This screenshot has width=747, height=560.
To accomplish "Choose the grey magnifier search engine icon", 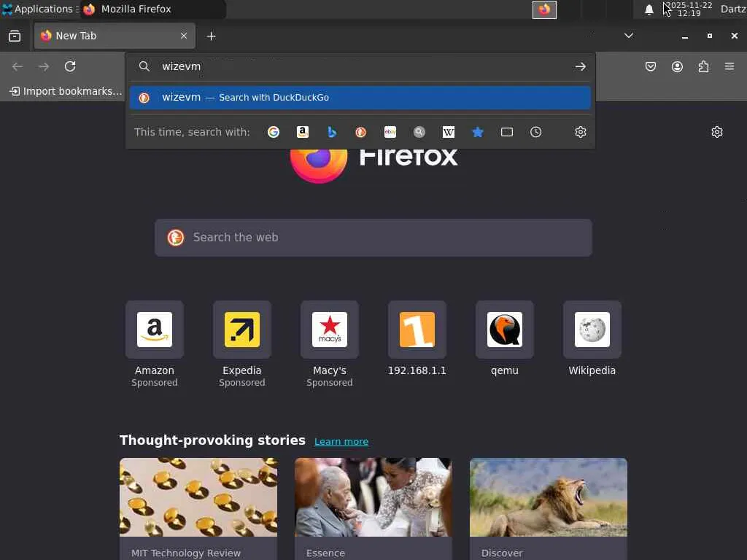I will coord(419,132).
